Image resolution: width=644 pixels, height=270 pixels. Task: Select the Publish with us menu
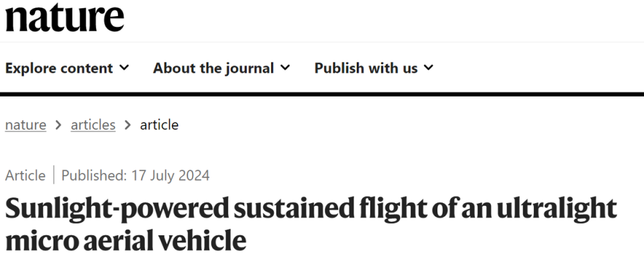[366, 68]
